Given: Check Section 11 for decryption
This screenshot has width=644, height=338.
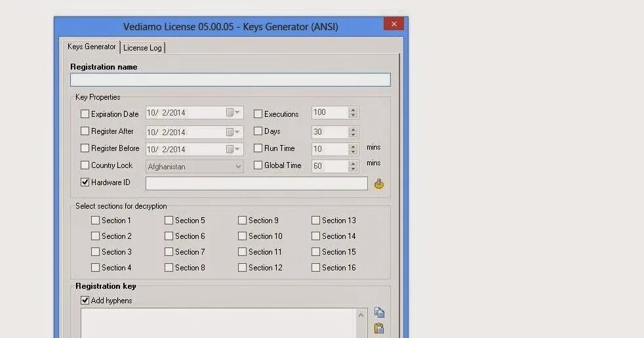Looking at the screenshot, I should (x=243, y=251).
